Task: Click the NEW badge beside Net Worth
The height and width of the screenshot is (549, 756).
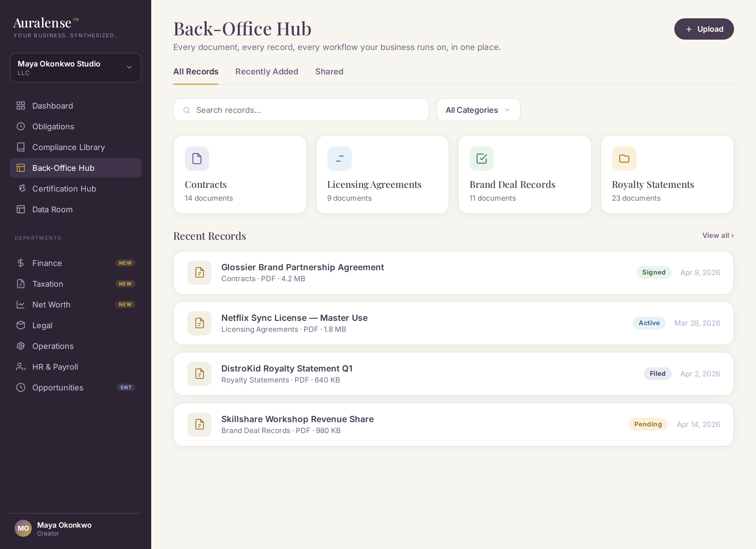Action: pyautogui.click(x=125, y=304)
